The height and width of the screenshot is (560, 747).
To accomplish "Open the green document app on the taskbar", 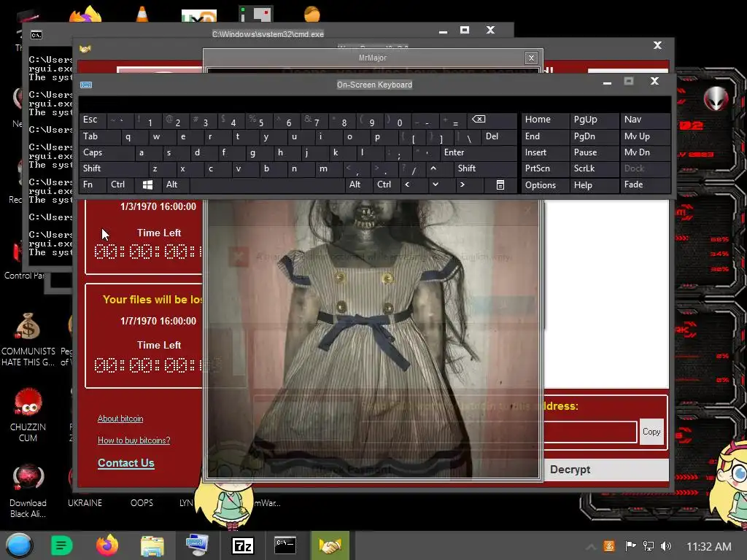I will coord(62,545).
